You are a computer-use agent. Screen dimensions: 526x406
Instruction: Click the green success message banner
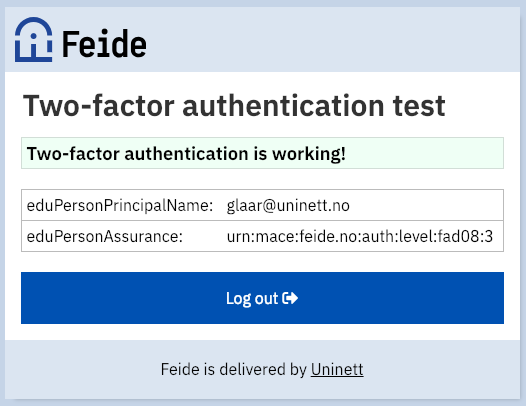point(262,153)
